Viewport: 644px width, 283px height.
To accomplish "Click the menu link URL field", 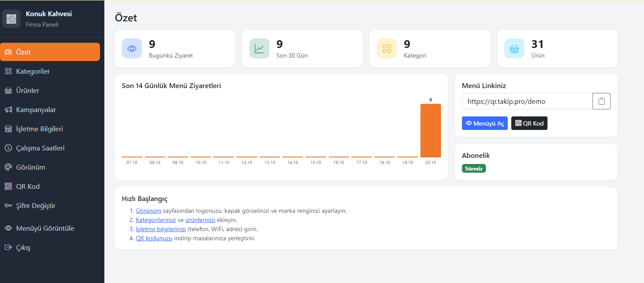I will (527, 101).
